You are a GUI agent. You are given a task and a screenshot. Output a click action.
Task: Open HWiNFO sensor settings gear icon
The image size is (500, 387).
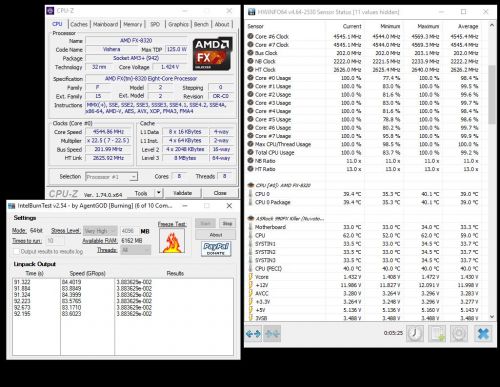click(x=459, y=333)
